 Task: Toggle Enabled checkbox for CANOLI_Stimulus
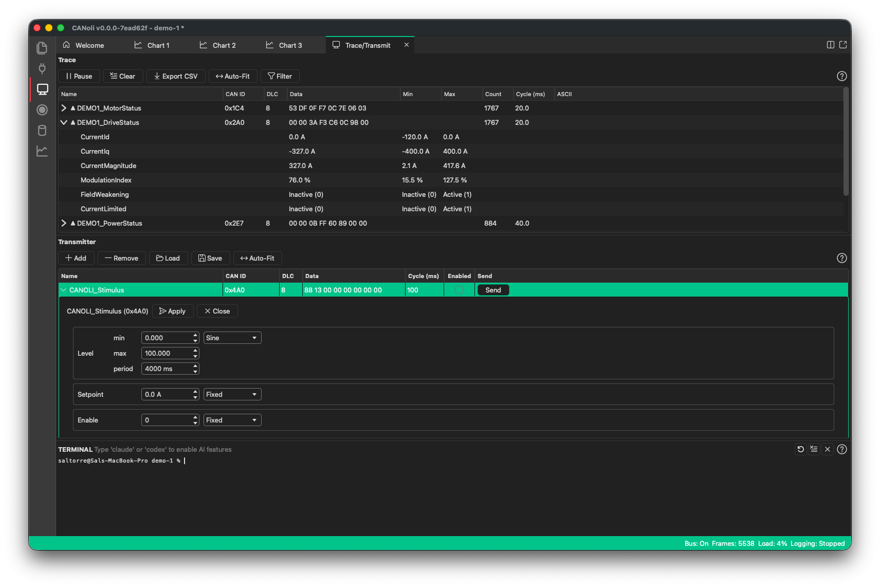pyautogui.click(x=459, y=290)
